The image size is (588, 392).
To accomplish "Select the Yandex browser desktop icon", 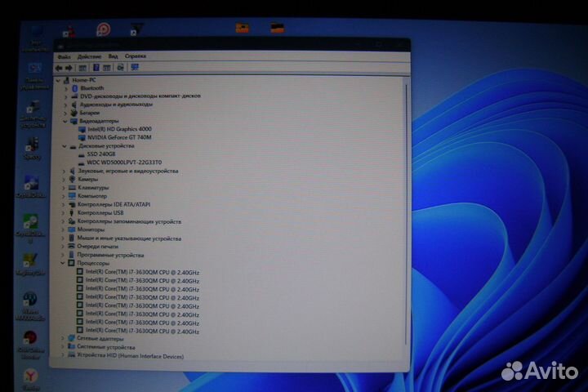I will (31, 380).
